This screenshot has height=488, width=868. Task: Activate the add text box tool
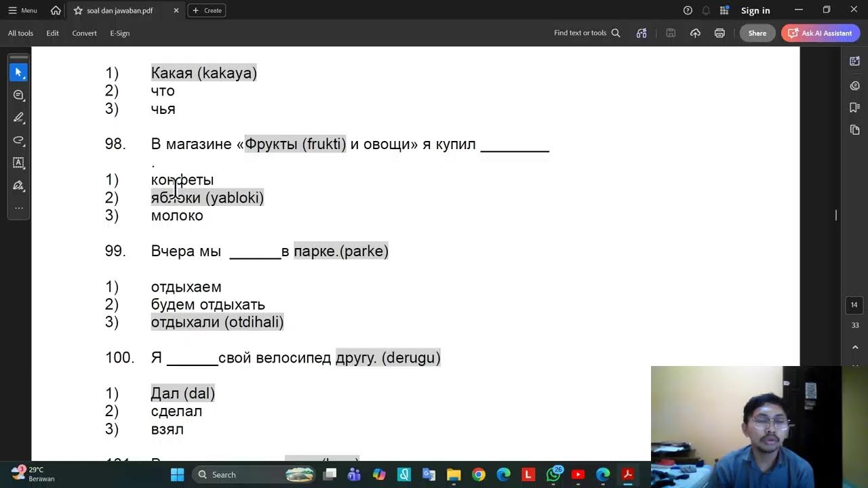pos(18,163)
